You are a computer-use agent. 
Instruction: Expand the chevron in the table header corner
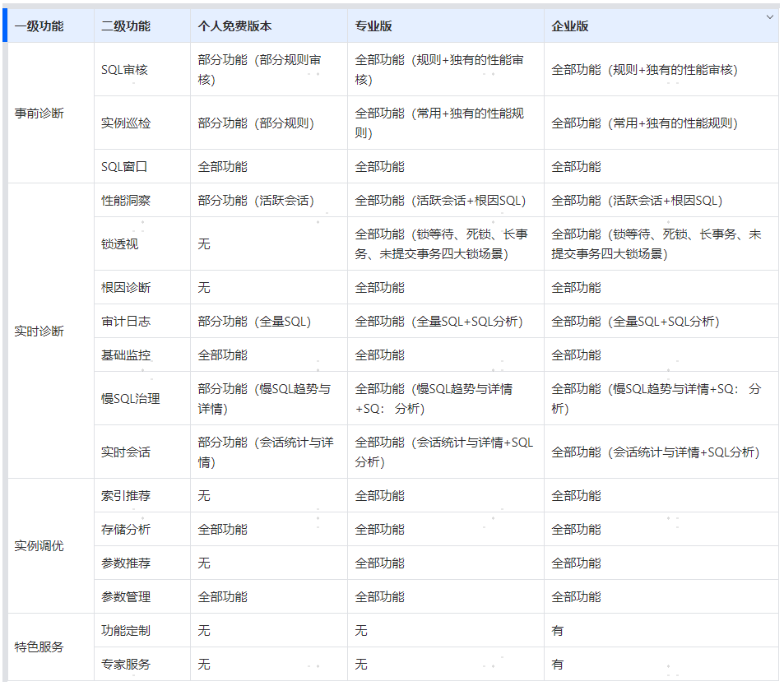coord(769,17)
